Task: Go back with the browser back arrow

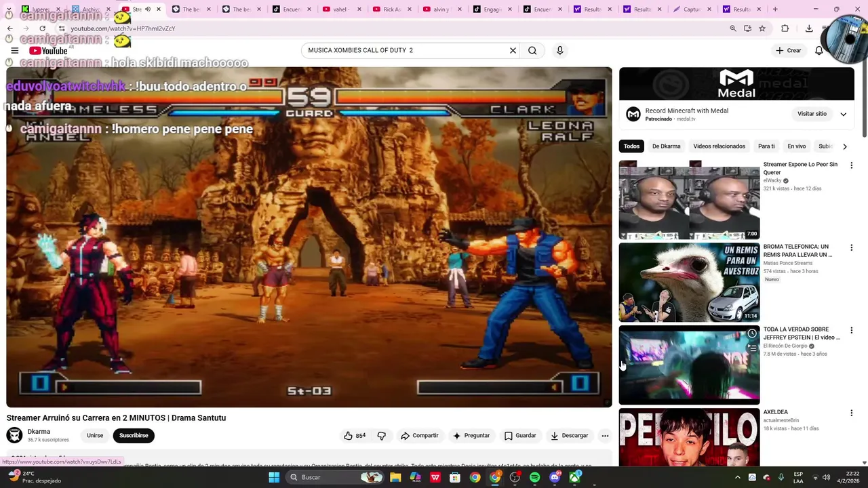Action: (9, 28)
